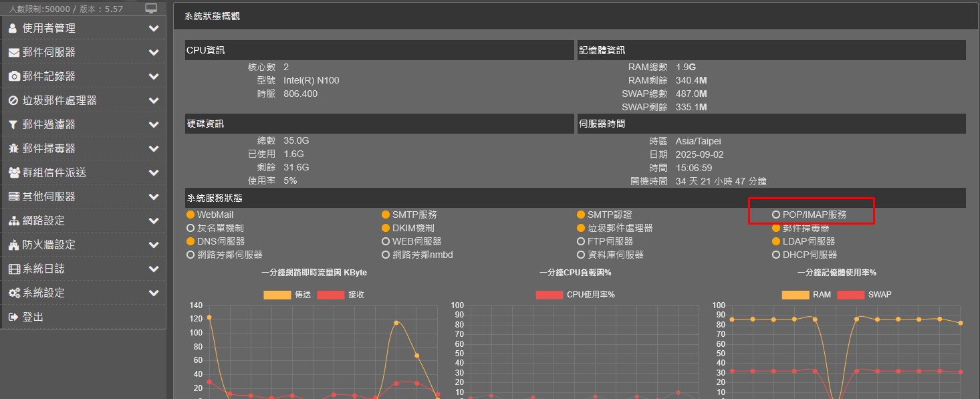Click the SMTP服務 service label
980x399 pixels.
coord(414,215)
